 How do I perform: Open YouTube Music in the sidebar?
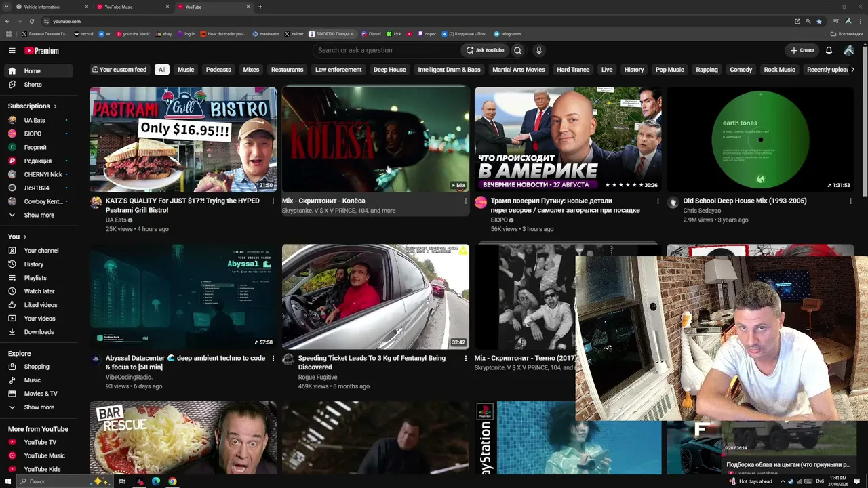(37, 455)
